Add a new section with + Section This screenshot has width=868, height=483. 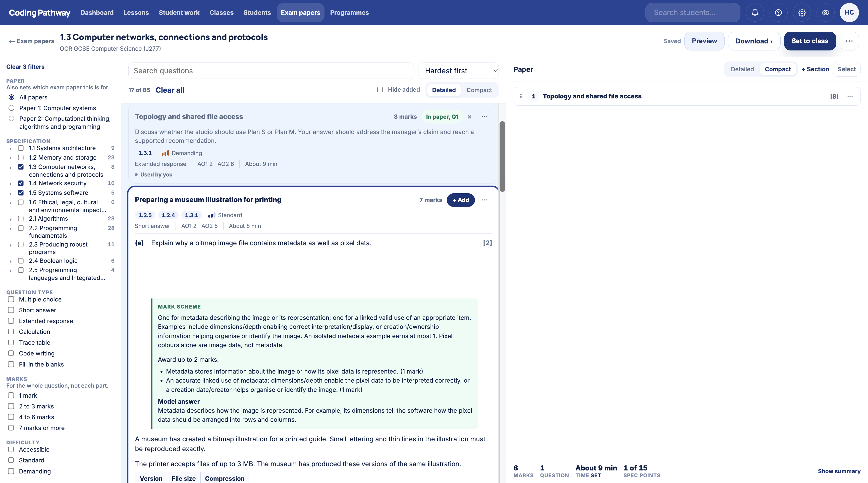[815, 69]
